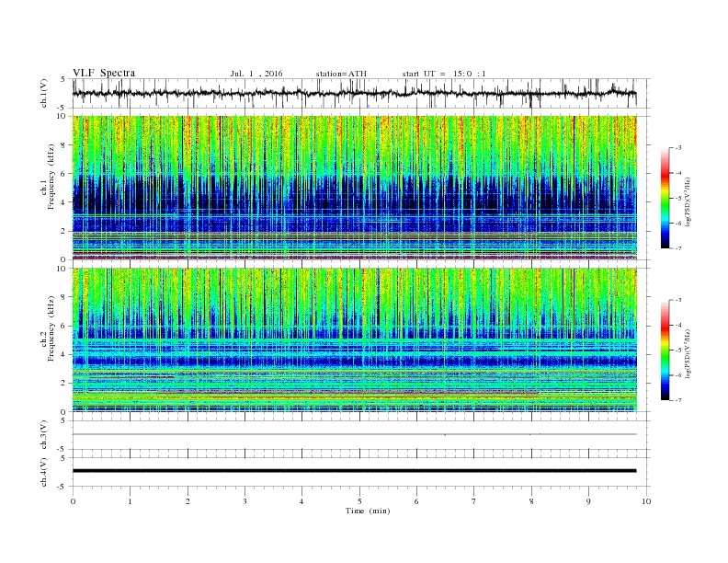Click the flat gray ch.3 voltage trace
This screenshot has width=728, height=563.
pos(354,434)
